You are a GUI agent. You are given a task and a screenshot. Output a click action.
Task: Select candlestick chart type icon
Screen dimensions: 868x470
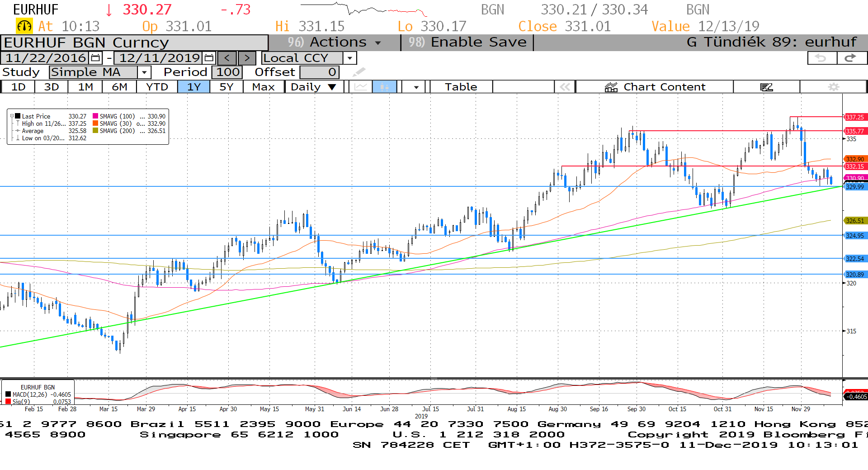384,87
